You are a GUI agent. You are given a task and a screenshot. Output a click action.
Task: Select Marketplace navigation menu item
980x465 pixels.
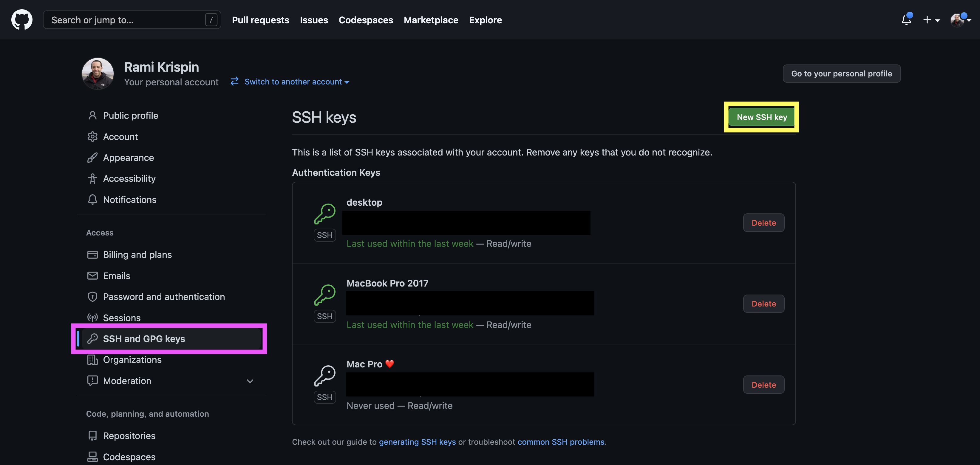(x=431, y=19)
